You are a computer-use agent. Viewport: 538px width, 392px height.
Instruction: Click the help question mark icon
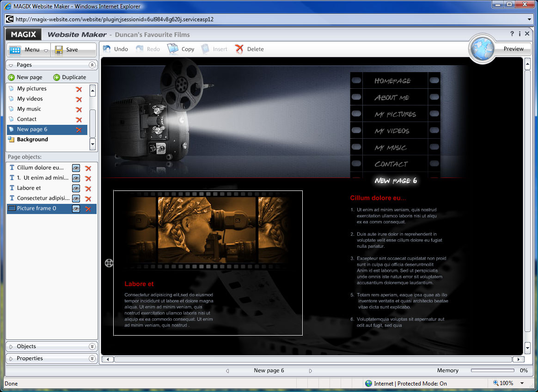(x=512, y=33)
